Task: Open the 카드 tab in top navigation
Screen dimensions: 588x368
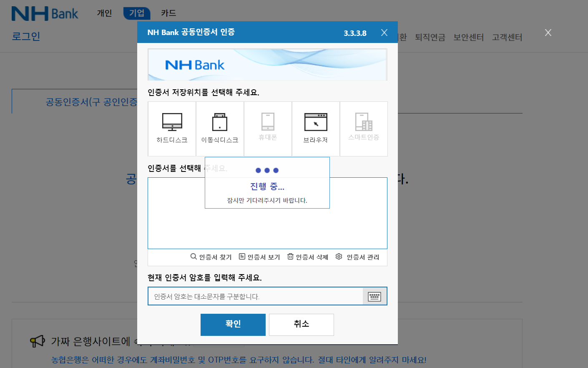Action: click(168, 13)
